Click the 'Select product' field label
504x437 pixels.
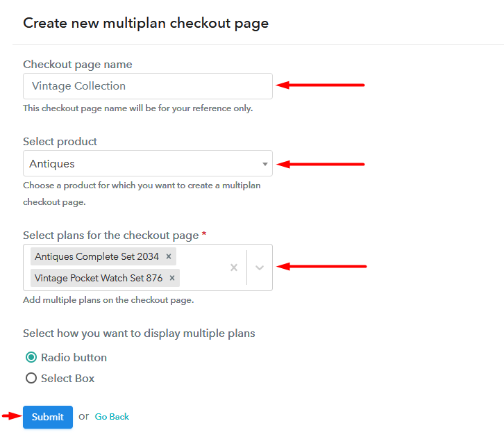coord(60,142)
